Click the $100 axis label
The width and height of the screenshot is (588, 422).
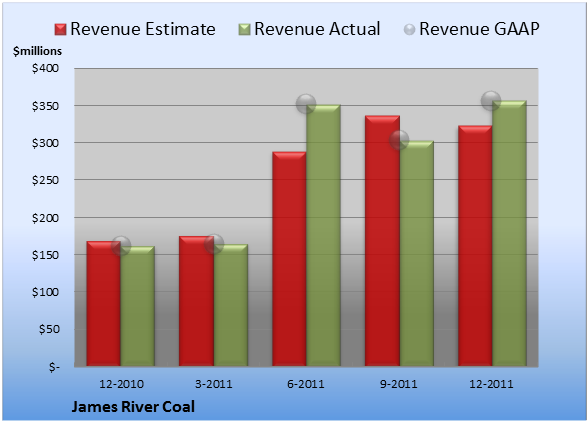tap(45, 292)
